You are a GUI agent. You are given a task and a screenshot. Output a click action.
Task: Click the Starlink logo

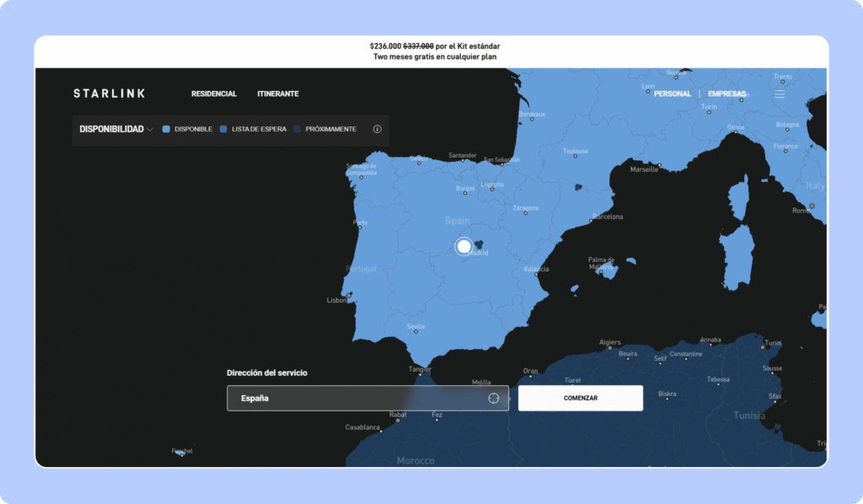109,94
